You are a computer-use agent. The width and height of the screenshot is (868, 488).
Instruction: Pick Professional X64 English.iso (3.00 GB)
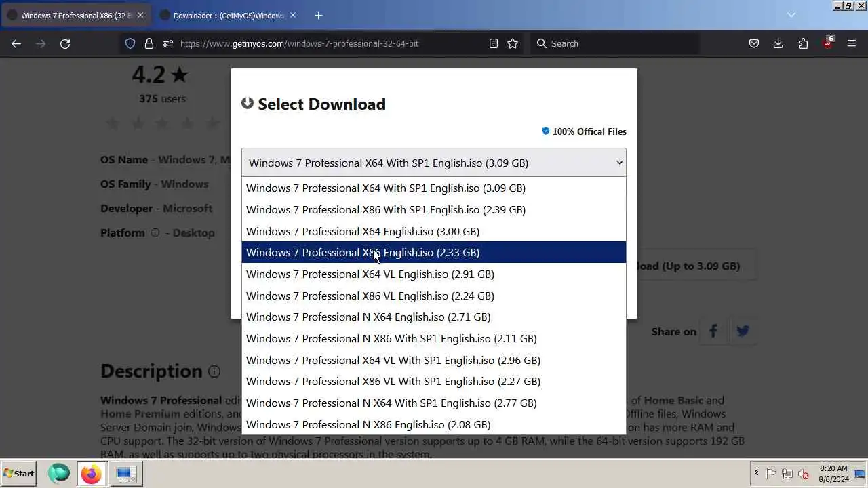434,231
